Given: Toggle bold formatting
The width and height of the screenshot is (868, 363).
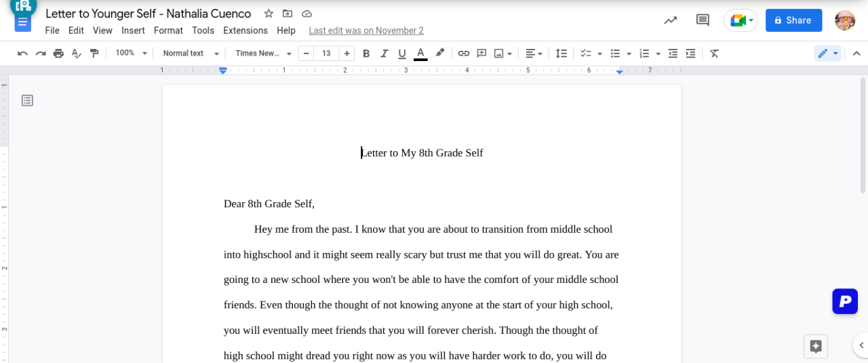Looking at the screenshot, I should tap(366, 53).
